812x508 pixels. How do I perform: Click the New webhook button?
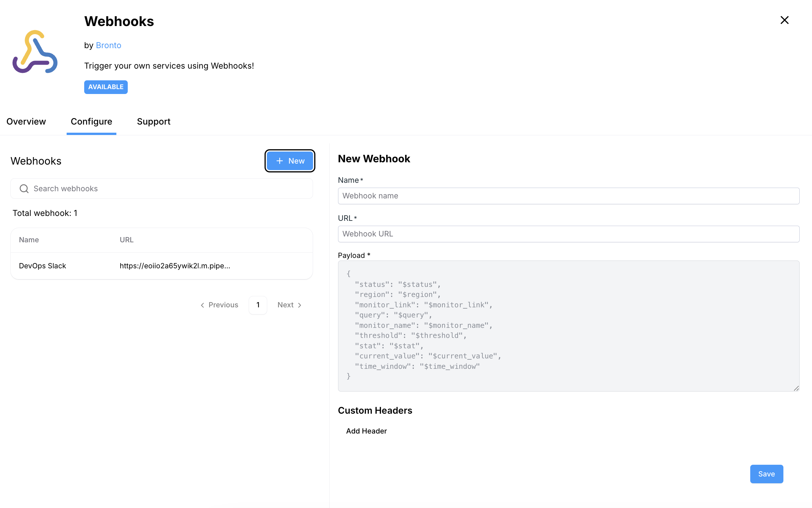click(290, 161)
